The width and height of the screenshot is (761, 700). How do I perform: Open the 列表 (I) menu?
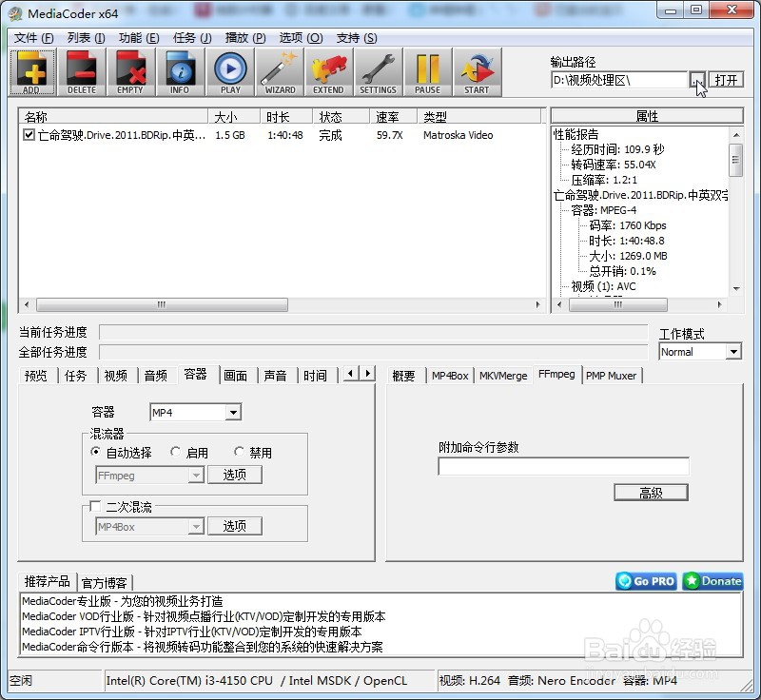86,38
